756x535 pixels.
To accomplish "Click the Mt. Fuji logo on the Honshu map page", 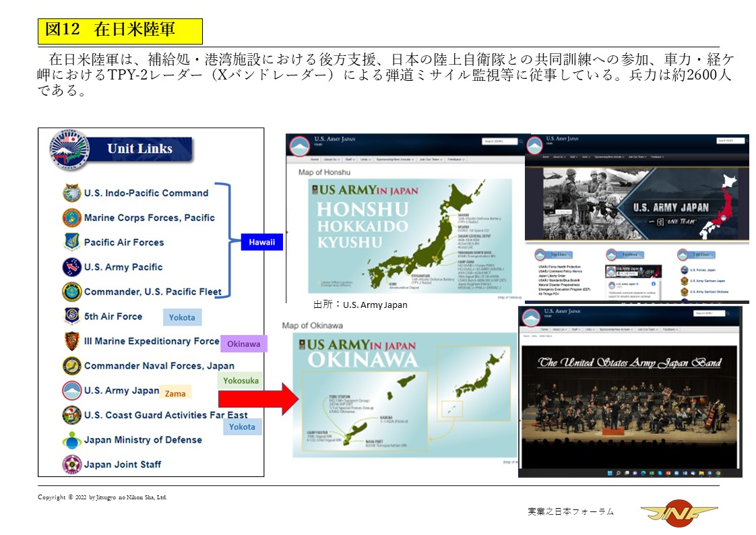I will click(x=299, y=146).
